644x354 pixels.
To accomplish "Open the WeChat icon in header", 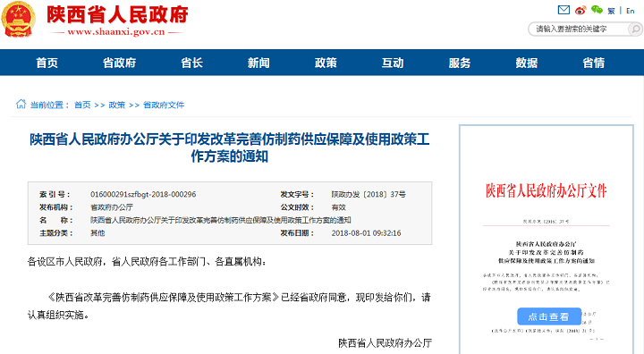I will tap(597, 10).
